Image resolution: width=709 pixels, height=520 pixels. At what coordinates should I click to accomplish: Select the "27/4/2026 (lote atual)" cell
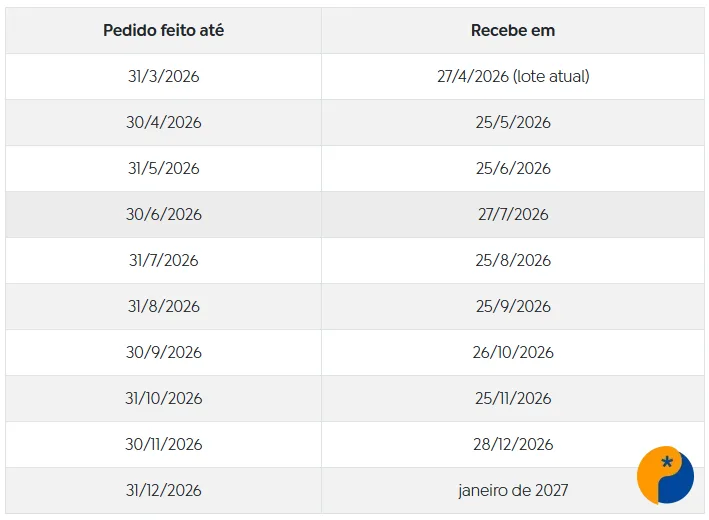pyautogui.click(x=513, y=76)
